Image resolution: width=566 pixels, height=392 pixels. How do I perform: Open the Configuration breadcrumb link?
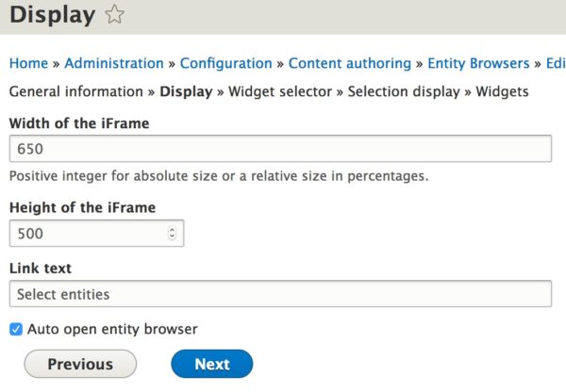tap(226, 63)
